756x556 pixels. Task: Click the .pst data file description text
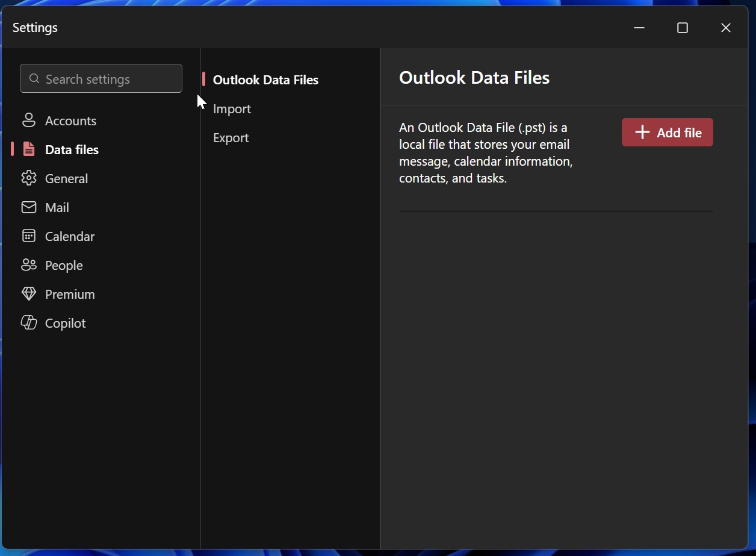coord(486,153)
